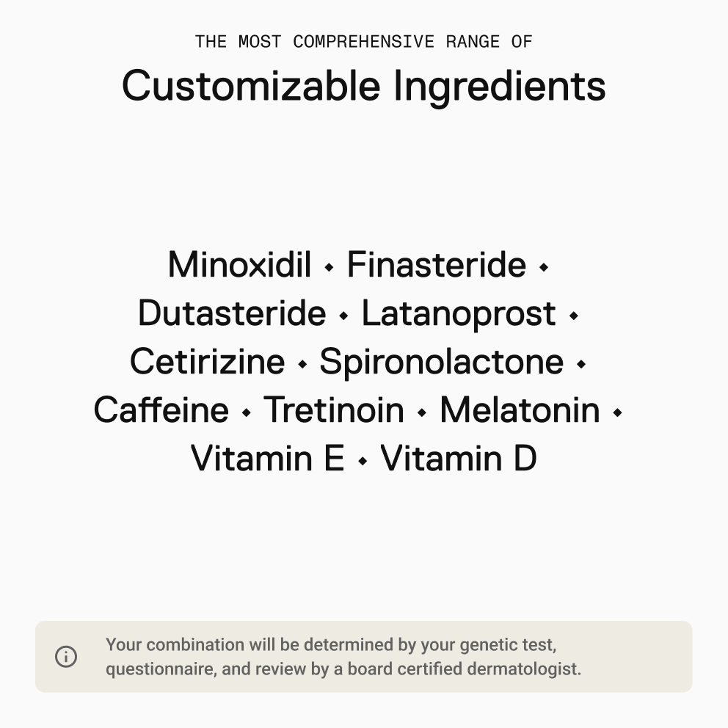Select Caffeine in the ingredient list
Image resolution: width=728 pixels, height=728 pixels.
(x=161, y=410)
